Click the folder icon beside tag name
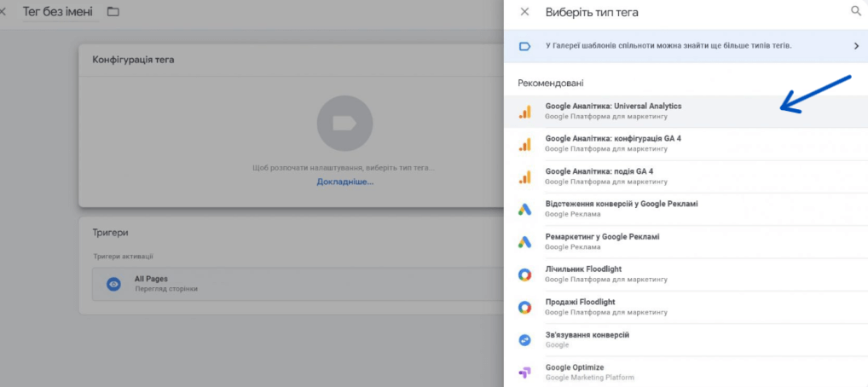Viewport: 868px width, 387px height. tap(113, 12)
